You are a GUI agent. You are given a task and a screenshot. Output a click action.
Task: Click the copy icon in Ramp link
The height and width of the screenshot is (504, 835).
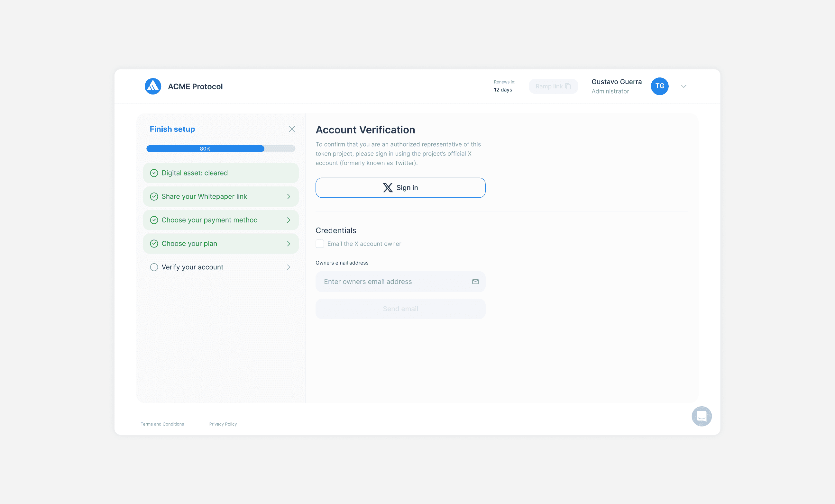point(568,86)
